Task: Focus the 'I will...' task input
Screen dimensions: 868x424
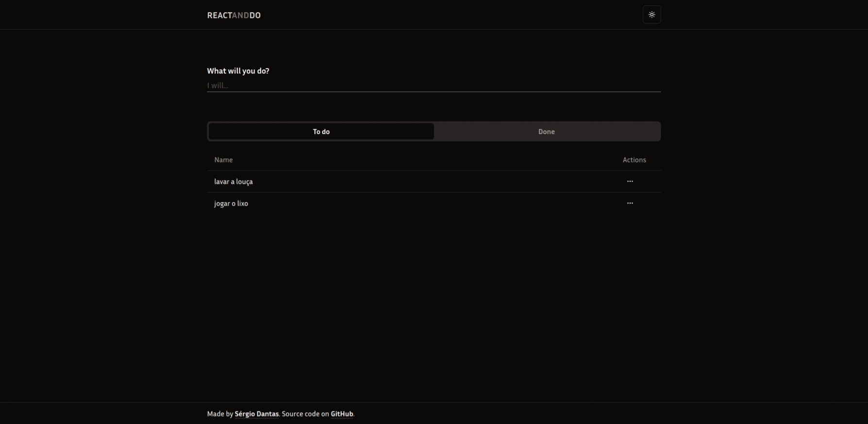Action: click(x=433, y=85)
